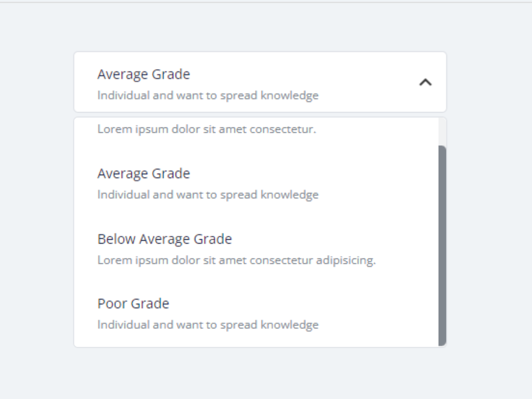Click Poor Grade heading in list
Viewport: 532px width, 399px height.
point(133,303)
